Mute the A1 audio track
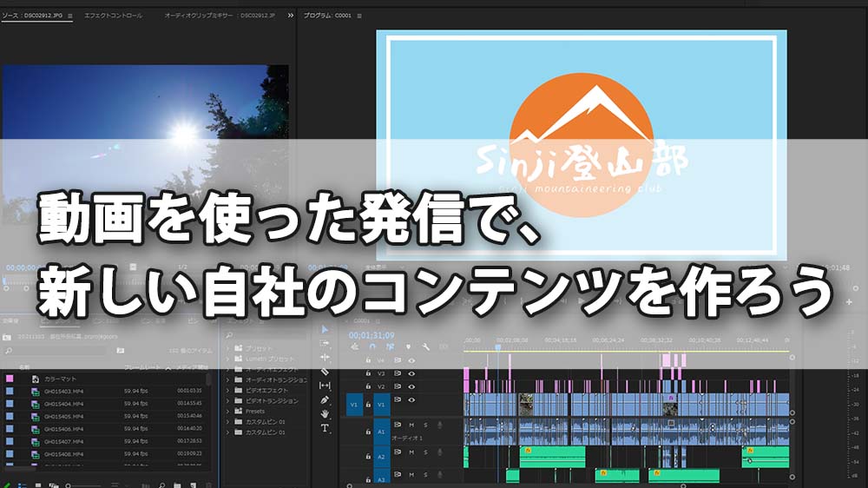 click(x=411, y=425)
